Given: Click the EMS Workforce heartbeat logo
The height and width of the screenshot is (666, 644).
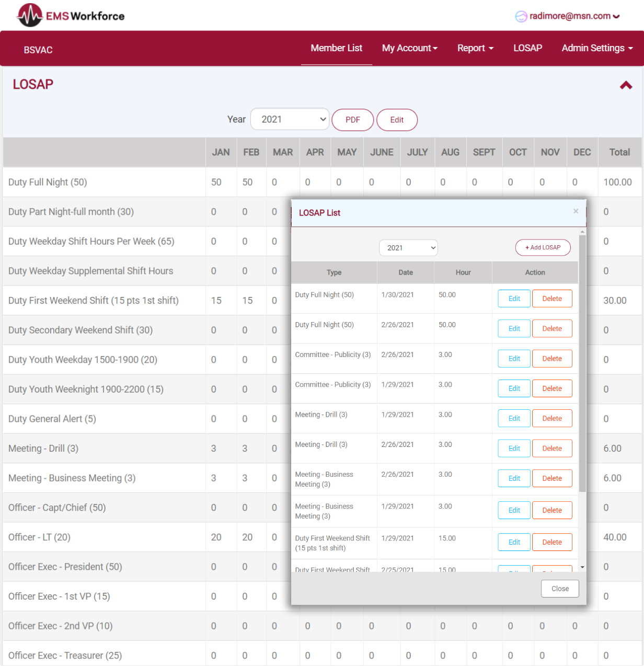Looking at the screenshot, I should point(30,16).
